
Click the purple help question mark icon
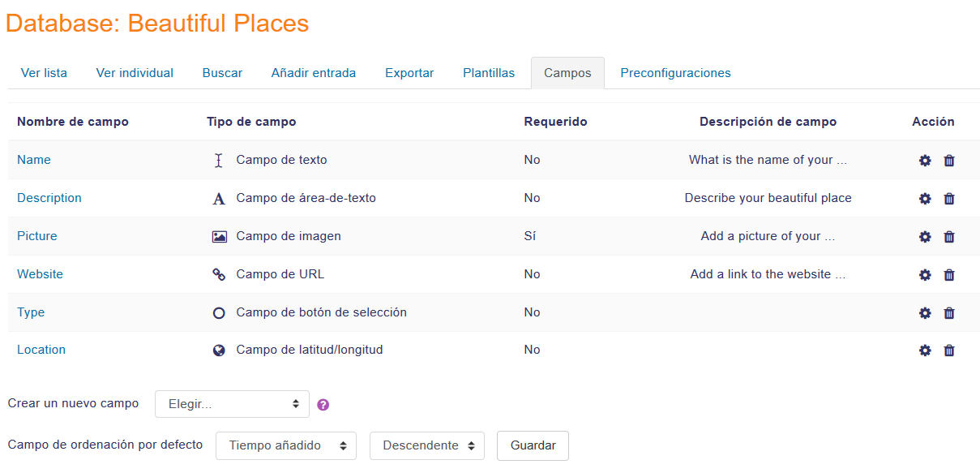click(323, 405)
